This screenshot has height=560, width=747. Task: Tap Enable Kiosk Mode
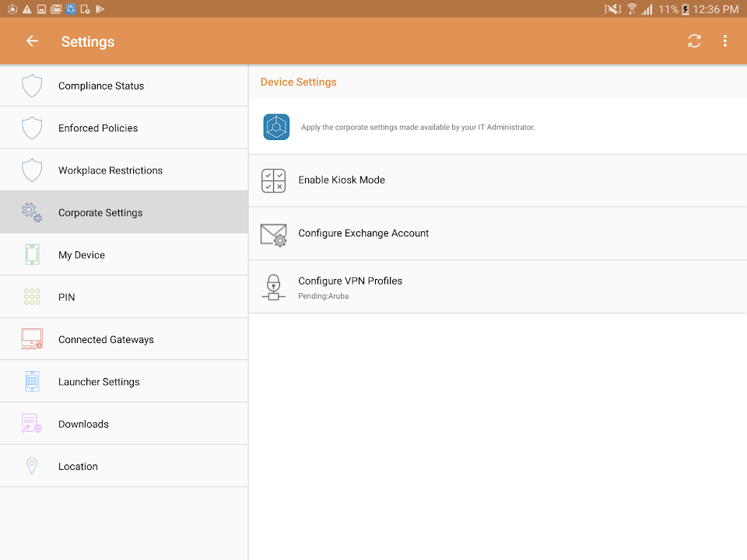pyautogui.click(x=498, y=180)
